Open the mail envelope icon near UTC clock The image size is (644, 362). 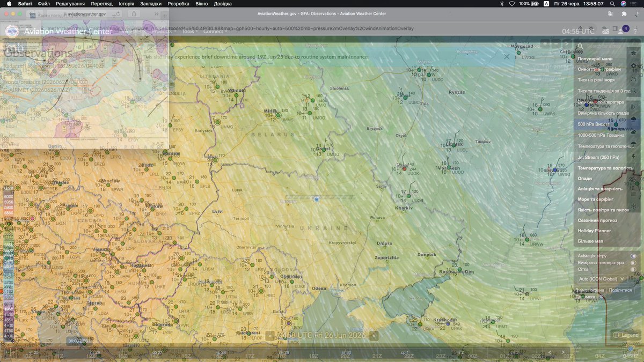point(605,31)
